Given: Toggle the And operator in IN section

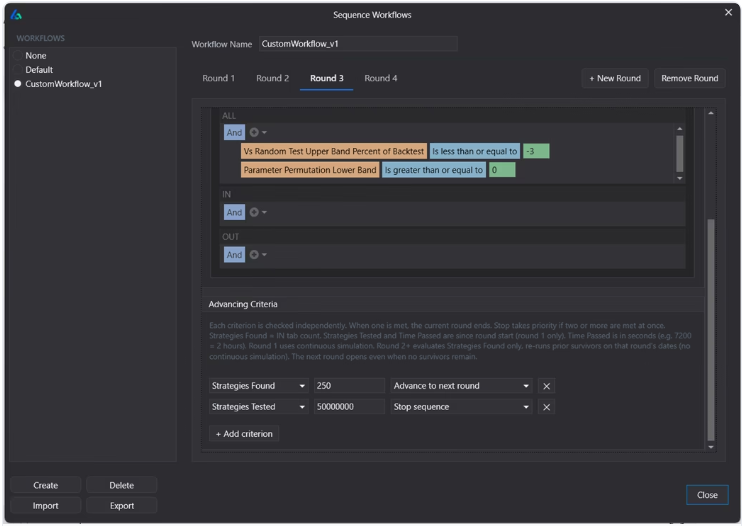Looking at the screenshot, I should click(234, 212).
